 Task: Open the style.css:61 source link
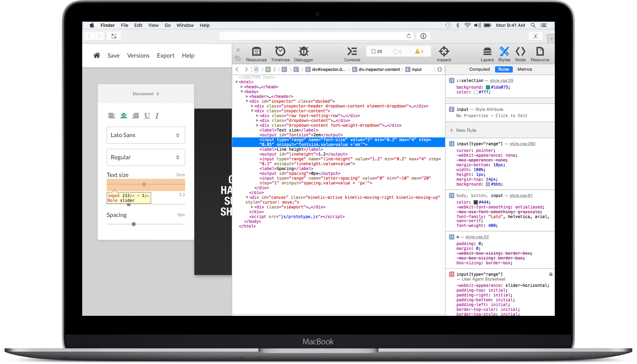521,196
